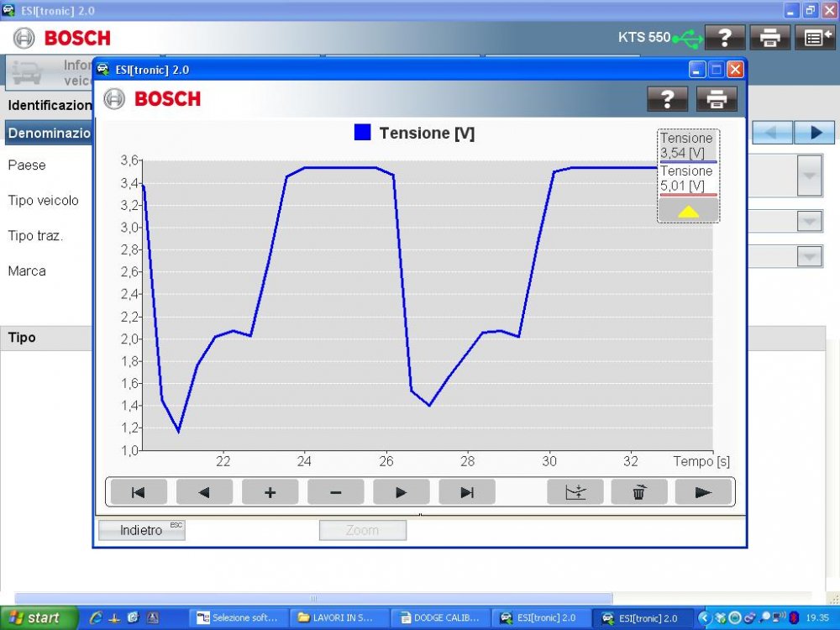
Task: Jump to the last graph sample
Action: 467,492
